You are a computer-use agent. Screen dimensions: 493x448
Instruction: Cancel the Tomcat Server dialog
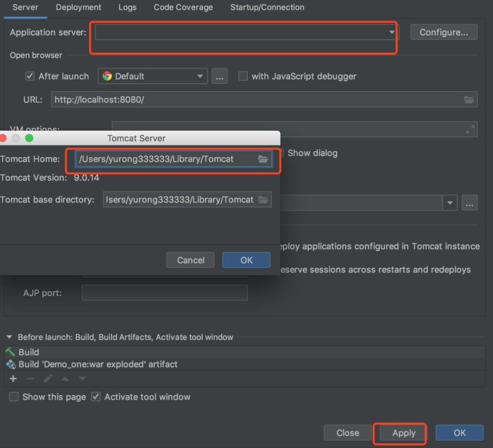click(190, 260)
